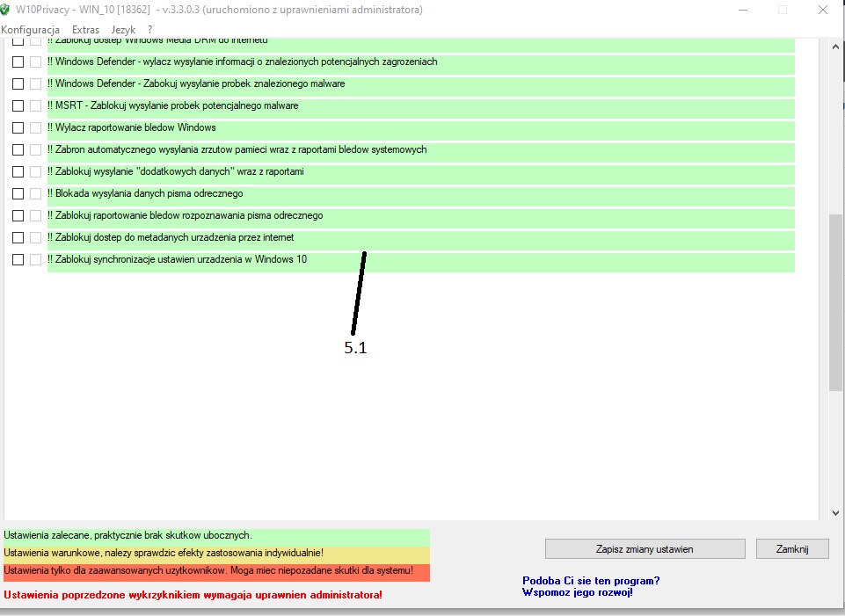845x616 pixels.
Task: Open the question mark help menu
Action: tap(149, 30)
